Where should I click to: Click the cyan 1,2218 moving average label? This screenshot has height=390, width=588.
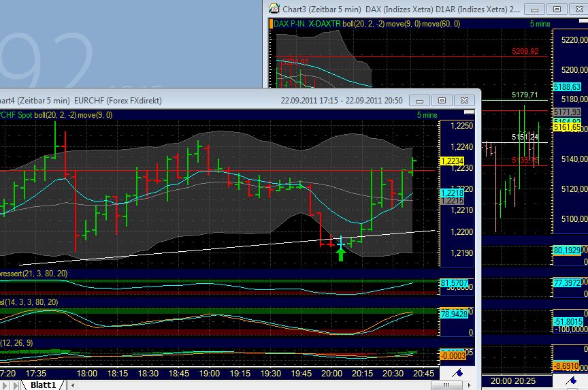(452, 193)
